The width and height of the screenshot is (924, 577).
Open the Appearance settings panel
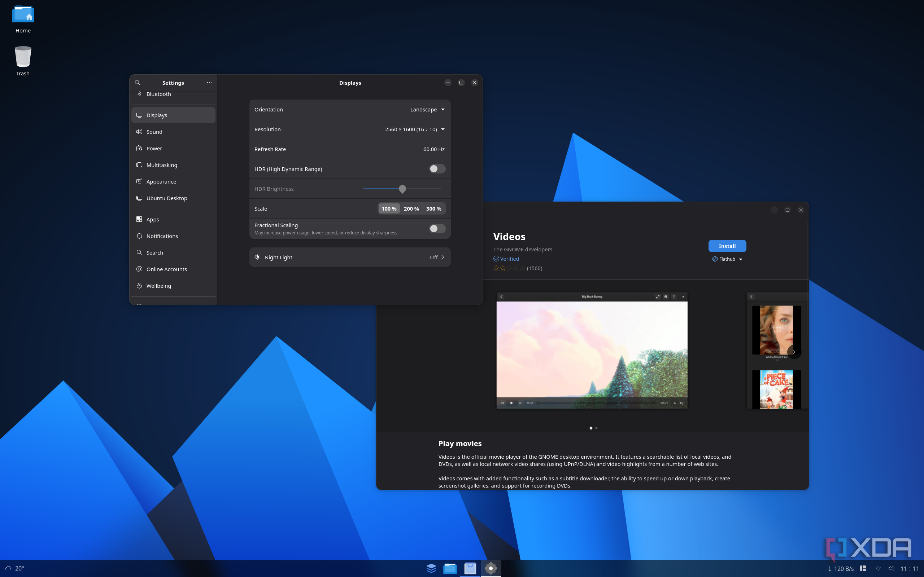point(161,181)
